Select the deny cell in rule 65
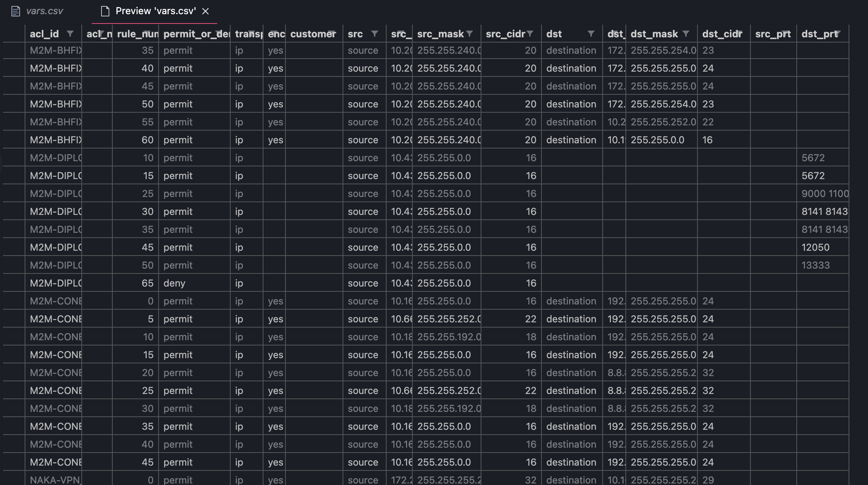 174,283
